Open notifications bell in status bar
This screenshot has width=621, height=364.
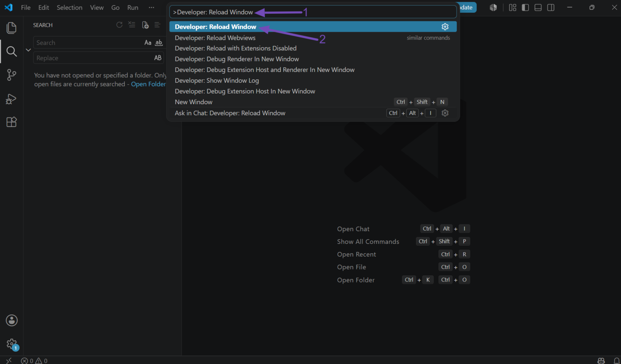coord(616,360)
